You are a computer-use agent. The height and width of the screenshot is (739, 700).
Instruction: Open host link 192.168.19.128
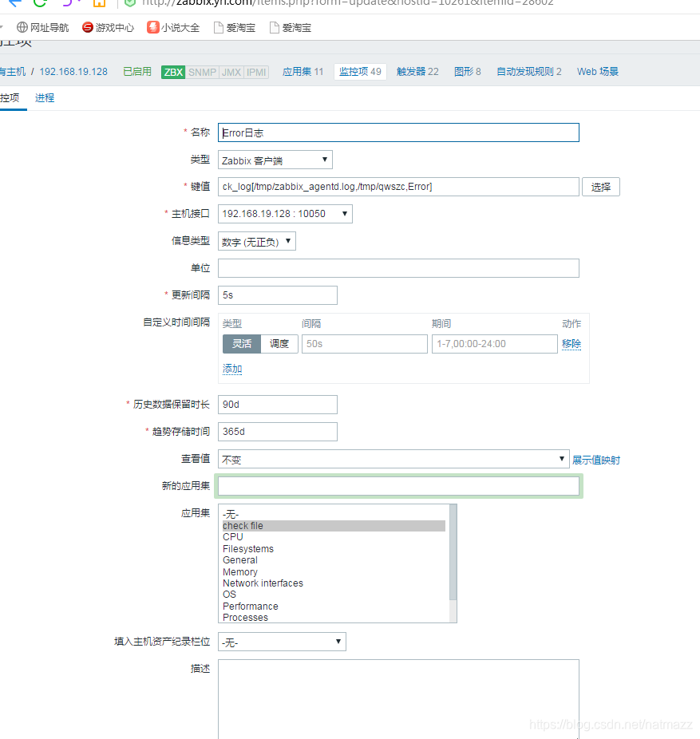coord(73,72)
